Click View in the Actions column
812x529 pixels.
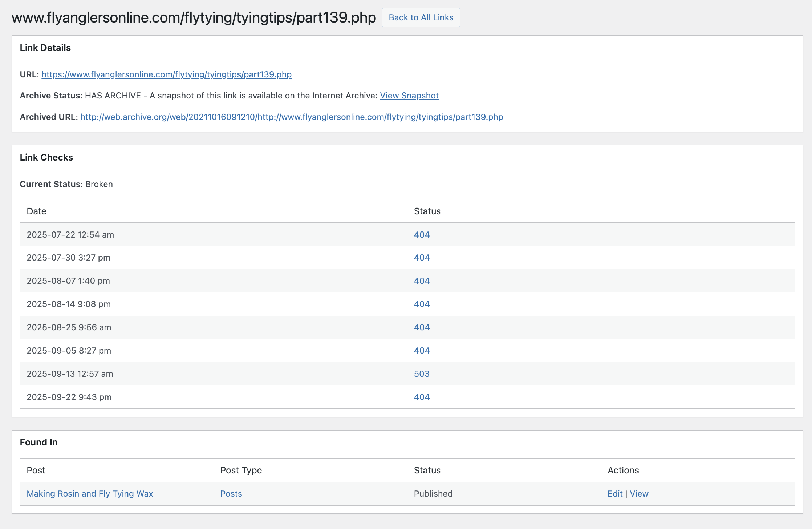click(x=640, y=494)
